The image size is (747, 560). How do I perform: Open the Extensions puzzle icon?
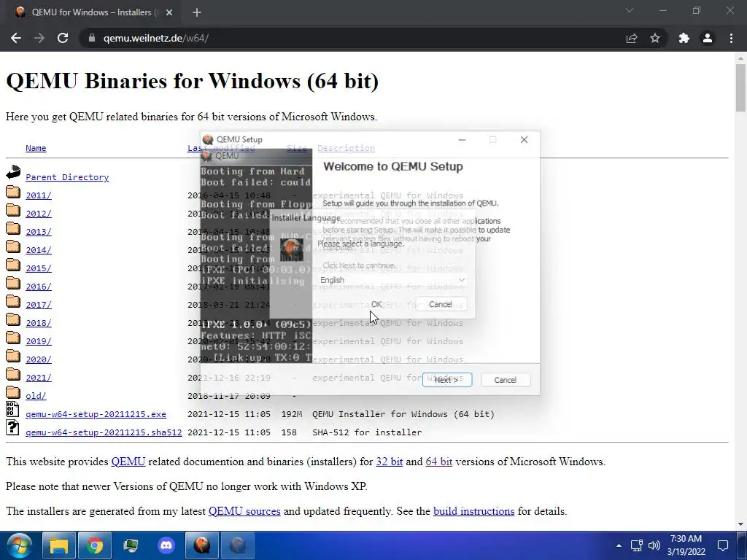[x=684, y=38]
